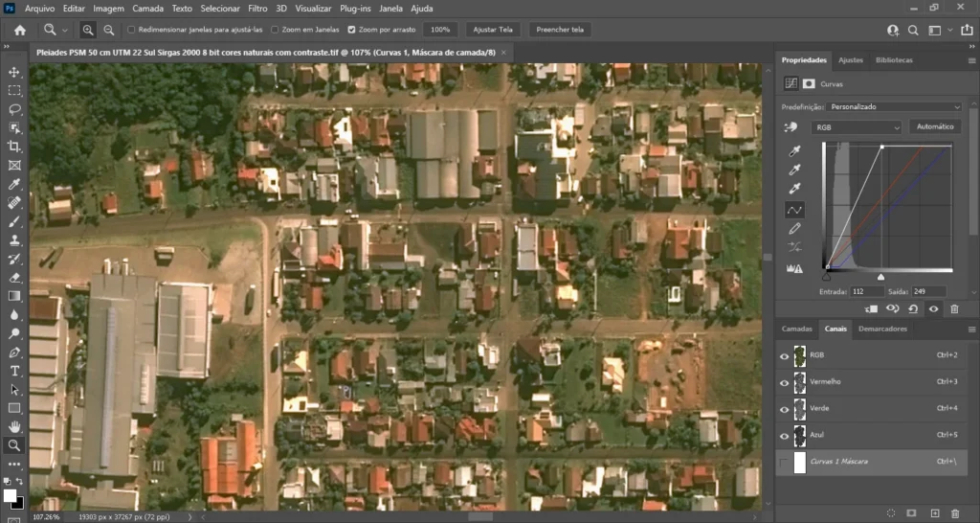980x523 pixels.
Task: Uncheck Zoom por arrasto option
Action: [x=352, y=30]
